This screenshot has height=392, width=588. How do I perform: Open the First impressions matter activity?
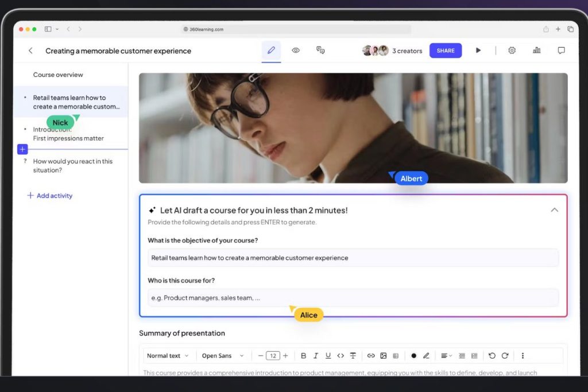pyautogui.click(x=68, y=134)
